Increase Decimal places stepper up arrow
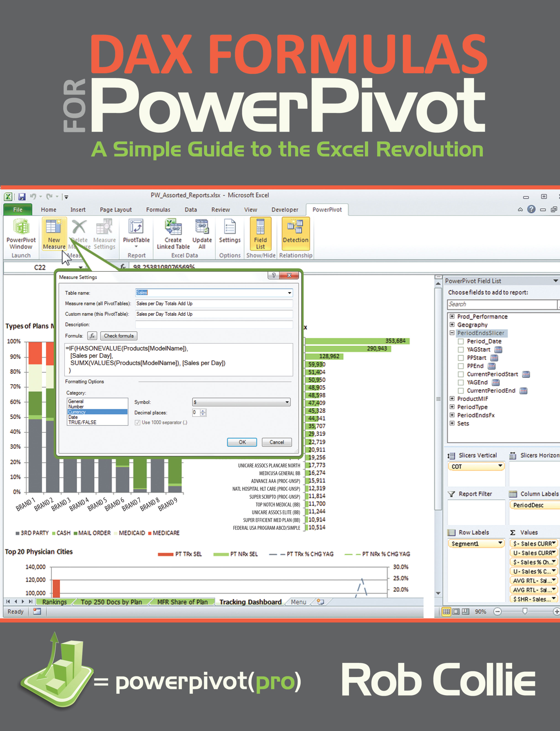560x731 pixels. point(203,411)
